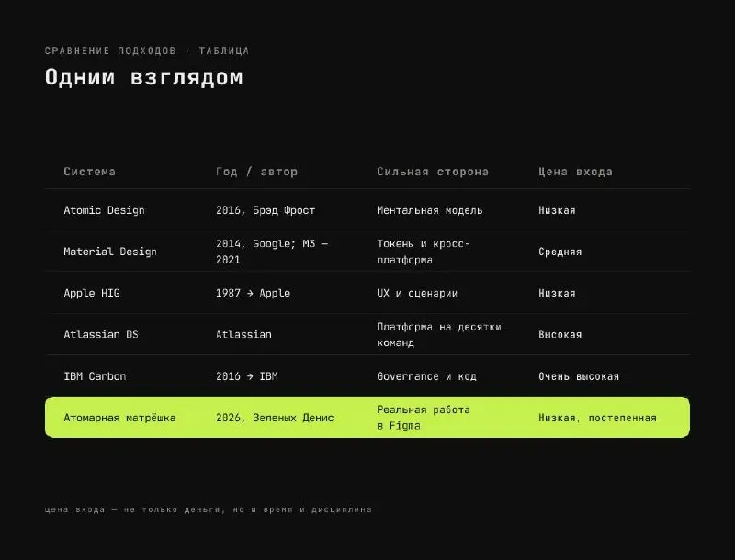Image resolution: width=735 pixels, height=560 pixels.
Task: Click the 'Цена входа' column header
Action: (x=575, y=172)
